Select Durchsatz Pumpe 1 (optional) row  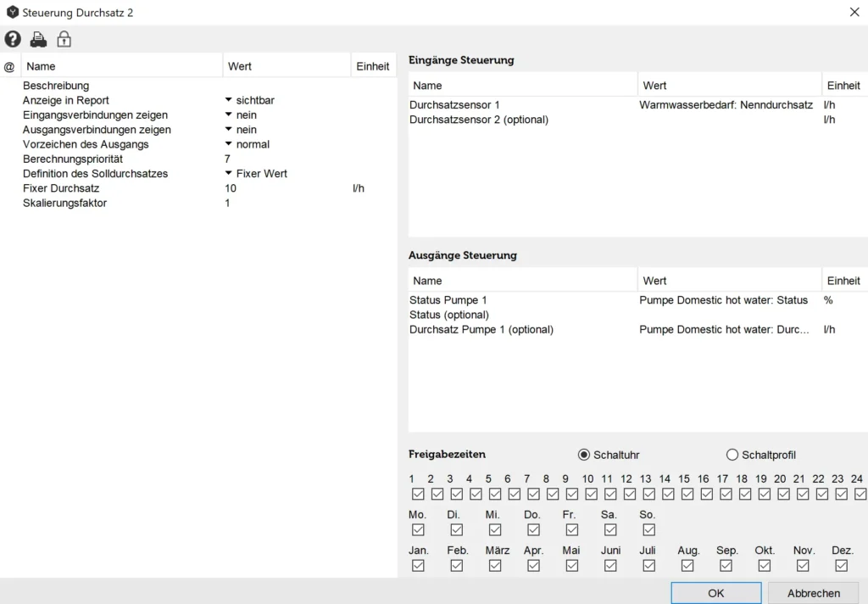tap(638, 329)
